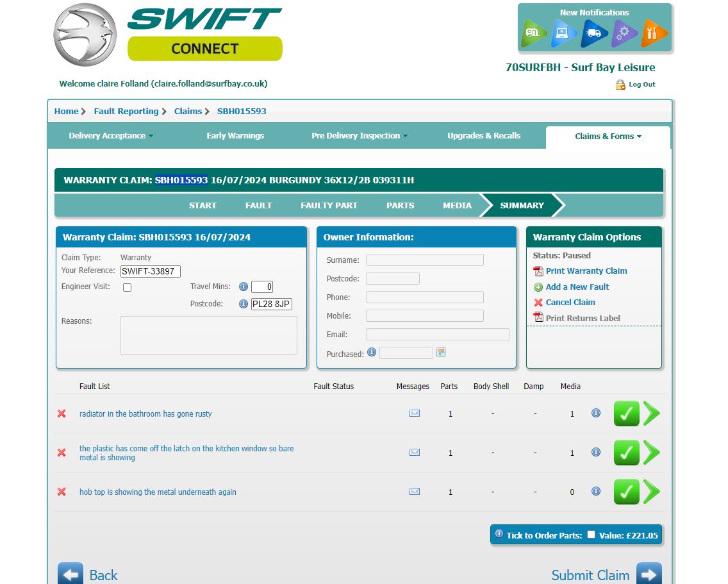Click green tick for kitchen window latch fault

point(626,453)
